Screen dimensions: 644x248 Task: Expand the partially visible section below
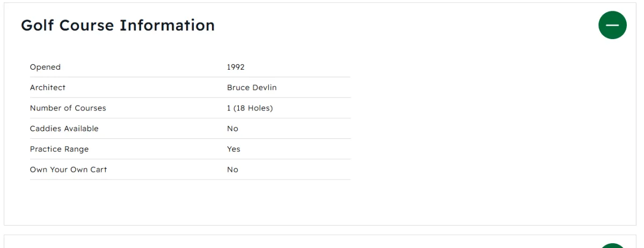[x=612, y=246]
